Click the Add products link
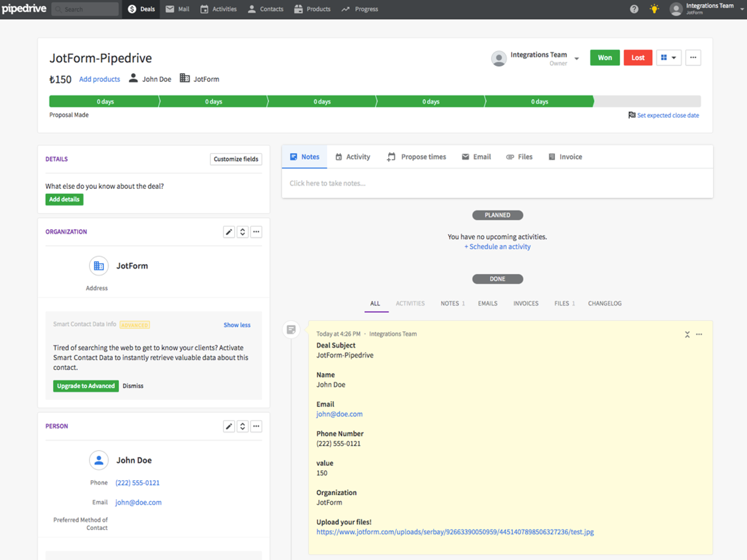The width and height of the screenshot is (747, 560). 100,79
